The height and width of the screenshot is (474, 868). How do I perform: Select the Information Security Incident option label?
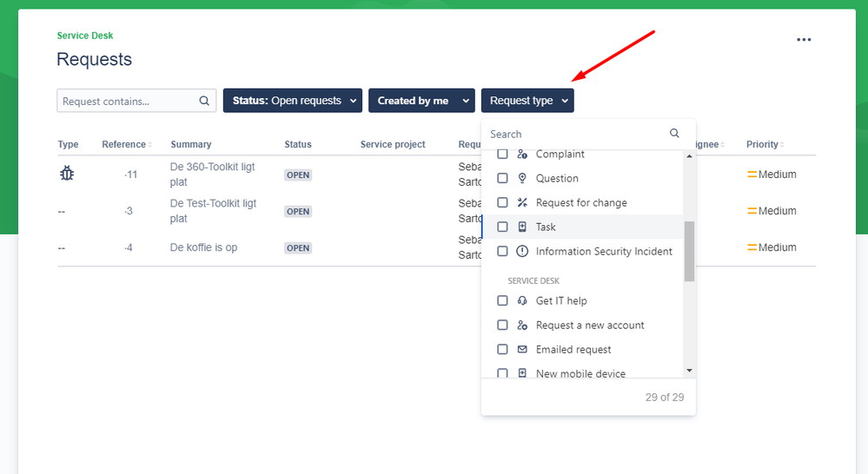[x=604, y=251]
